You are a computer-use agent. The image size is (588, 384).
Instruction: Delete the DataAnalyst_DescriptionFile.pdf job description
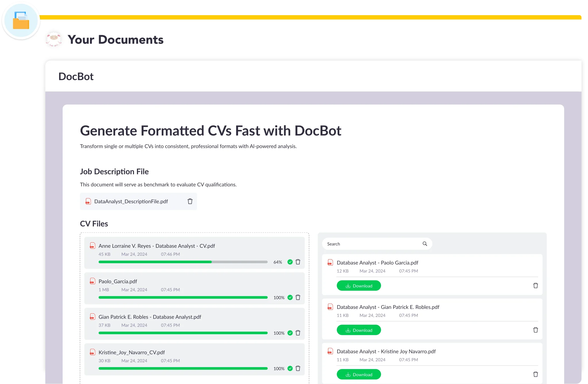(x=190, y=201)
